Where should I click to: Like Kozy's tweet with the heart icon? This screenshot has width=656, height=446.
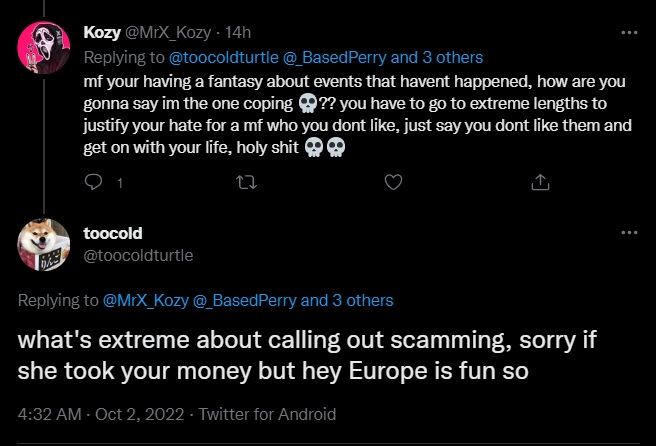click(x=393, y=182)
